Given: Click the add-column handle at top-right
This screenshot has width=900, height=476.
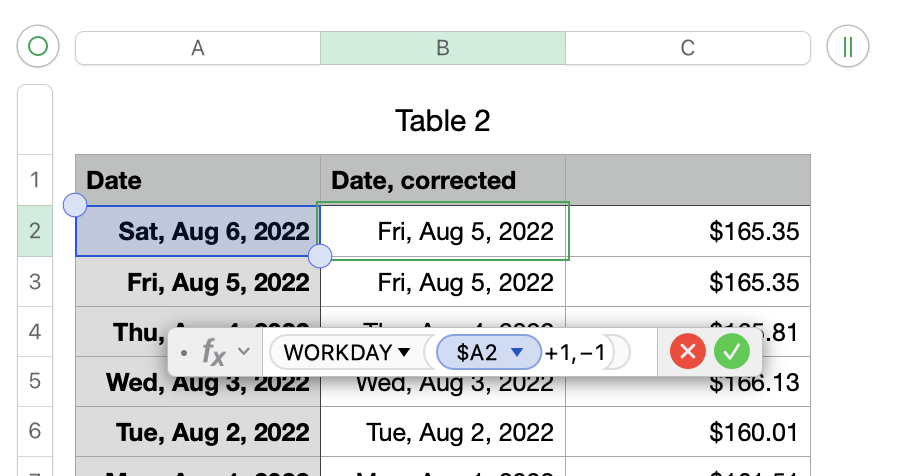Looking at the screenshot, I should coord(848,46).
